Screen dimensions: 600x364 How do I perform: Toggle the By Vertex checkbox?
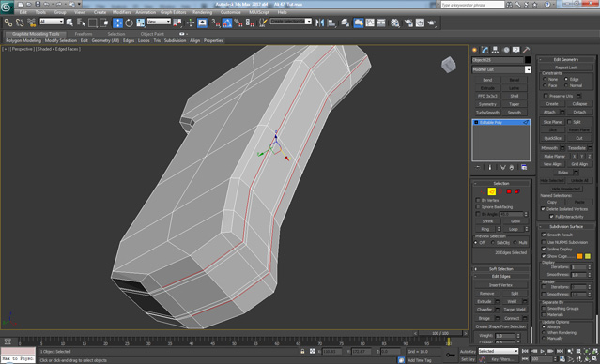[478, 200]
